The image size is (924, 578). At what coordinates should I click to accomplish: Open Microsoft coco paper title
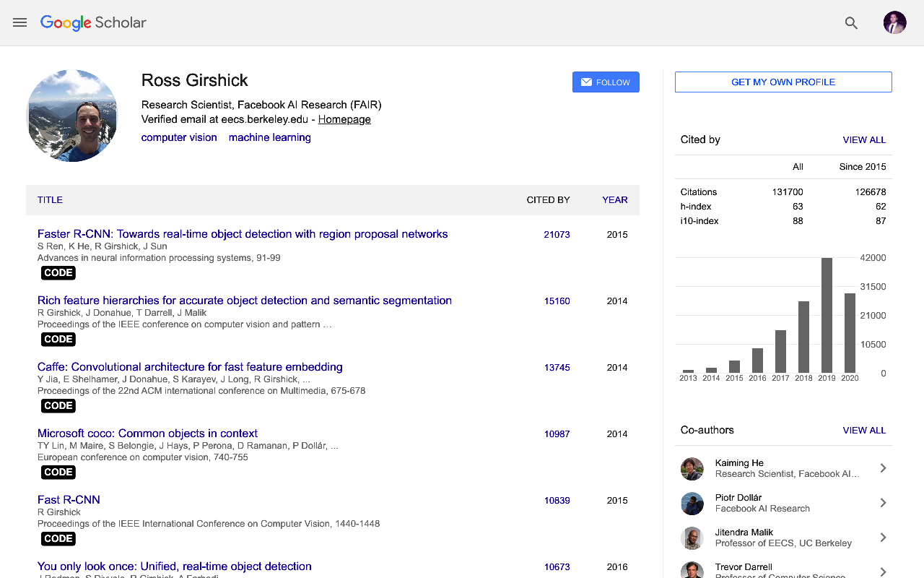(x=147, y=433)
